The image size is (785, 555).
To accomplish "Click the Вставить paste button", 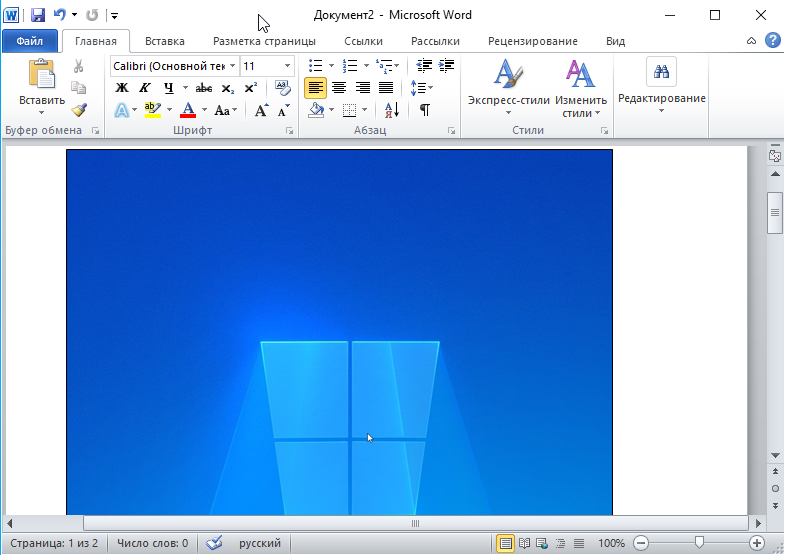I will 42,82.
